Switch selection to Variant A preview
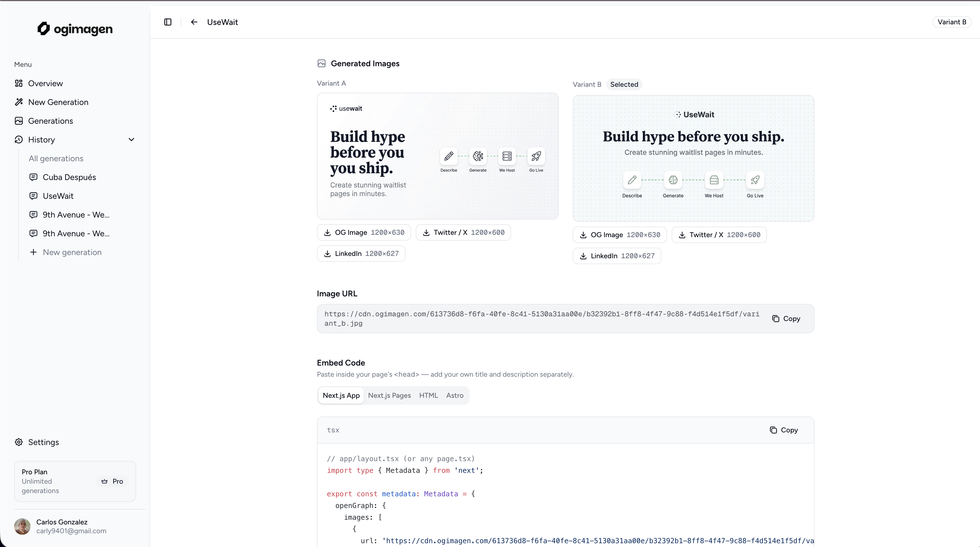 [437, 156]
